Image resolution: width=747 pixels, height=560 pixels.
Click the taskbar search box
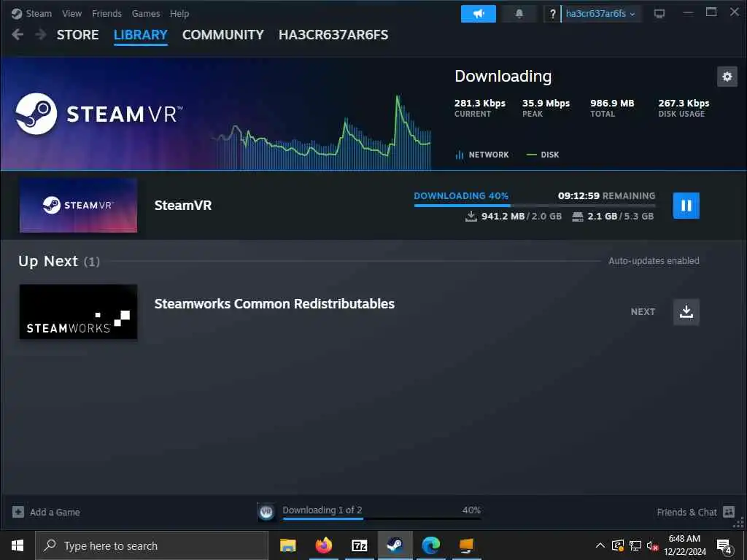[152, 545]
